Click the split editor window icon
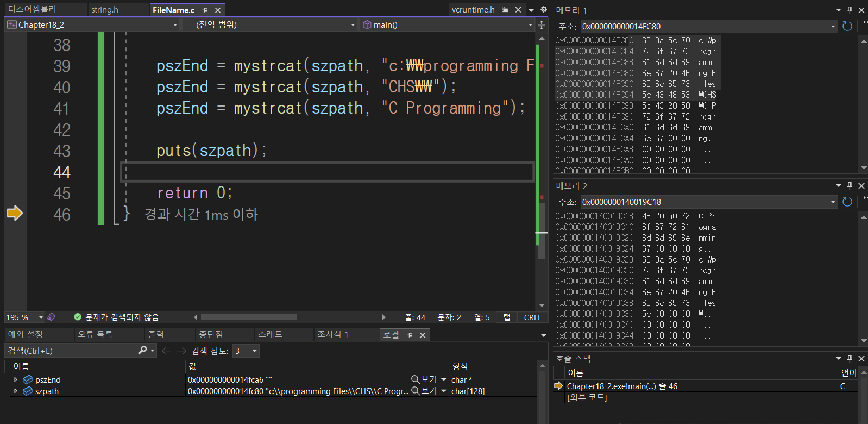This screenshot has height=424, width=868. tap(542, 25)
